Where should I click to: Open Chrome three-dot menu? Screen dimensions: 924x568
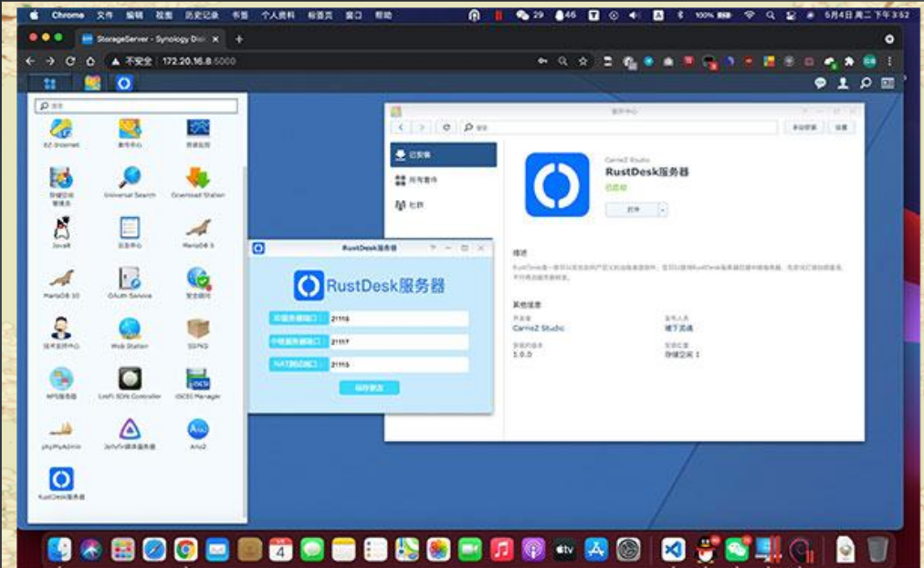(889, 61)
